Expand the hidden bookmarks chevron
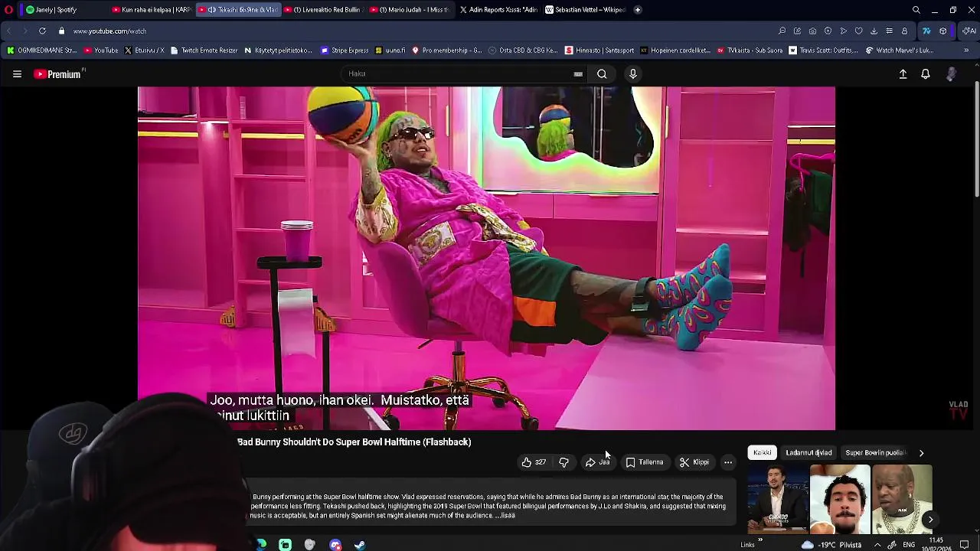 pos(966,51)
